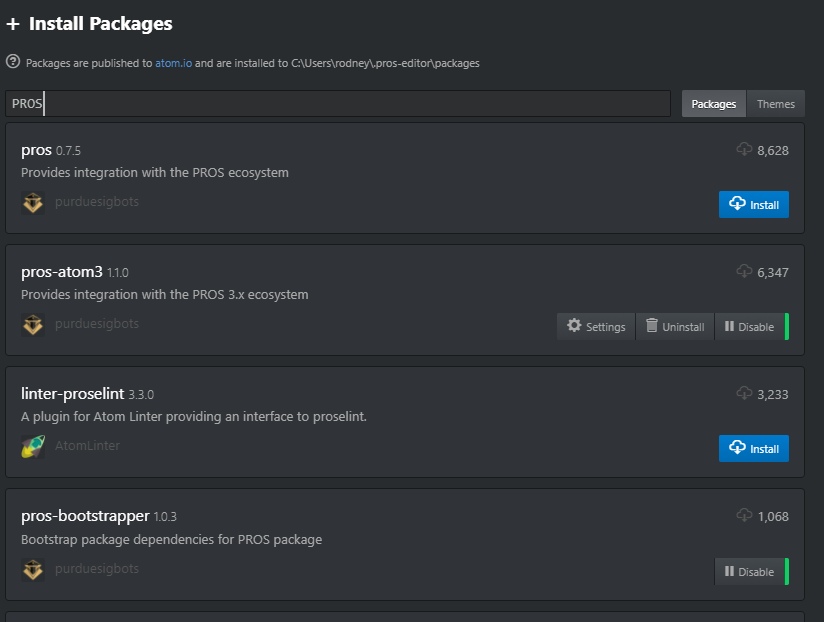This screenshot has width=824, height=622.
Task: Click purduesigbots avatar under pros package
Action: (x=33, y=203)
